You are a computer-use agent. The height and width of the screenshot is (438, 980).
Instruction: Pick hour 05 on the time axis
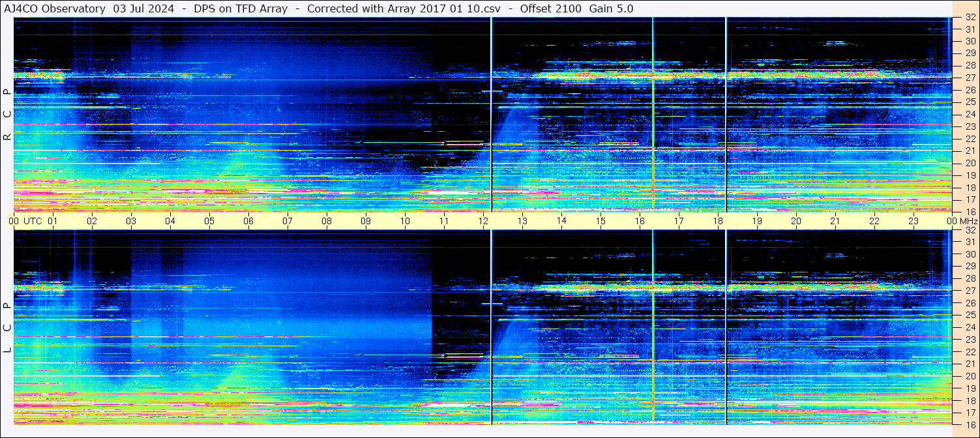[209, 221]
